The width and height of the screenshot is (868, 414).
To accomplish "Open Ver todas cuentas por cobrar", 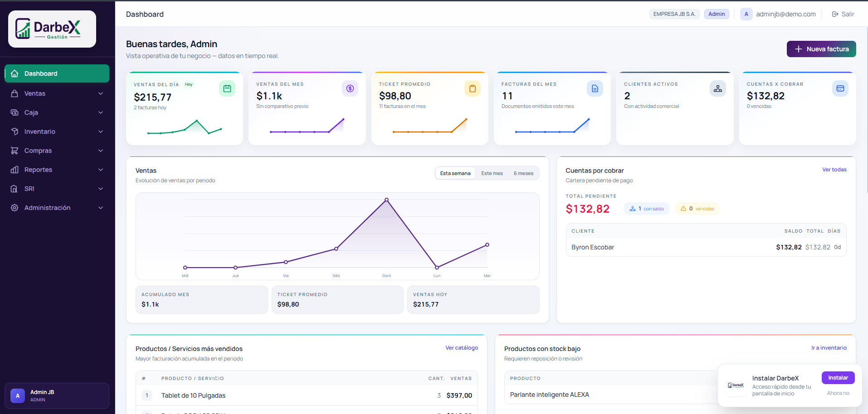I will 834,170.
